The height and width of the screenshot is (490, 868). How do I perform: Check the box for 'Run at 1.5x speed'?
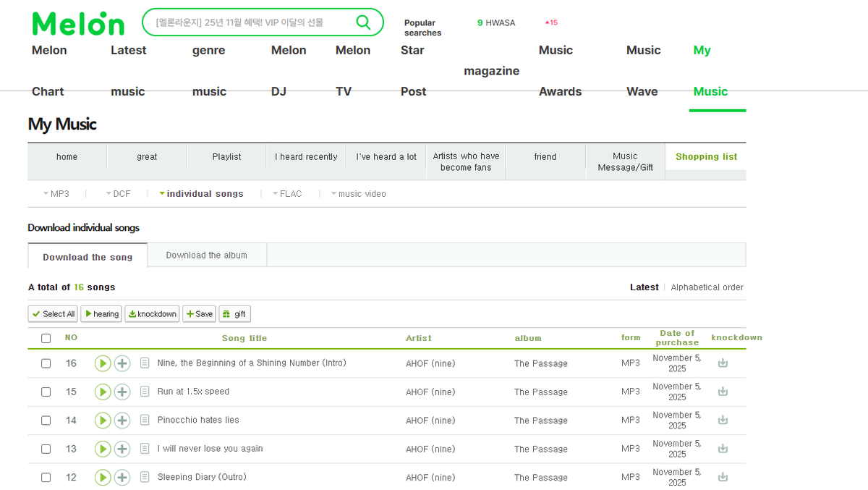(46, 392)
